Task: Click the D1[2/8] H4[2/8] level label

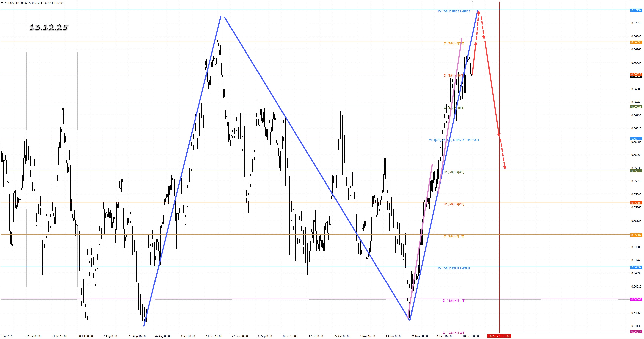Action: pos(454,204)
